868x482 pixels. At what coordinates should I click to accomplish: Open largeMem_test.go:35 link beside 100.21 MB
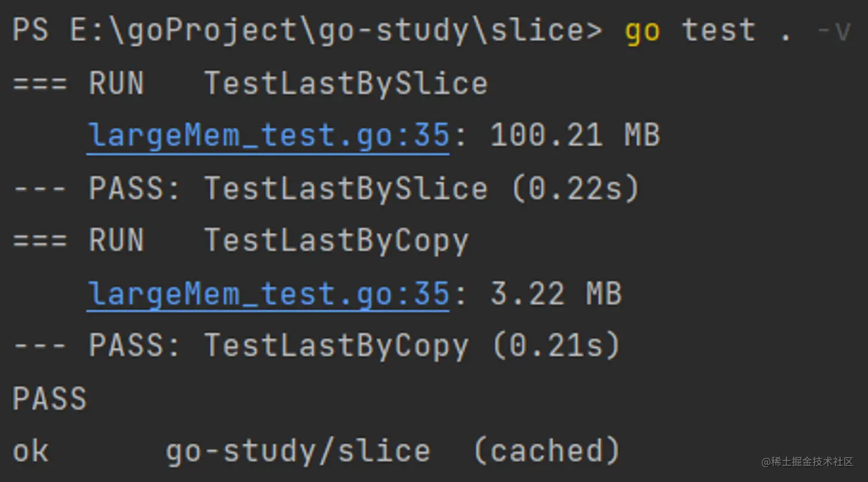click(x=268, y=136)
